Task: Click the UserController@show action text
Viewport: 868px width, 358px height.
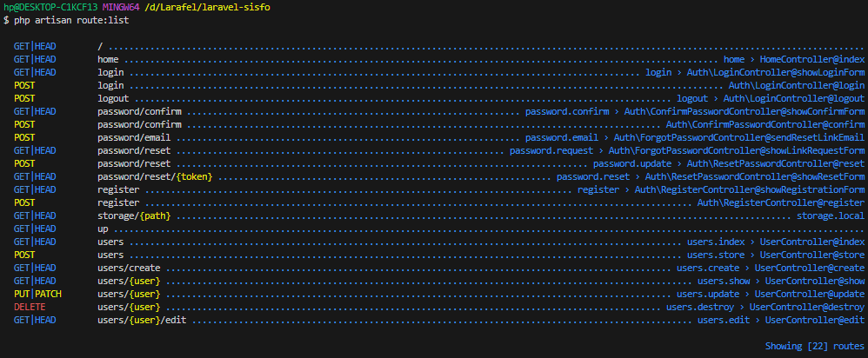Action: [x=811, y=281]
